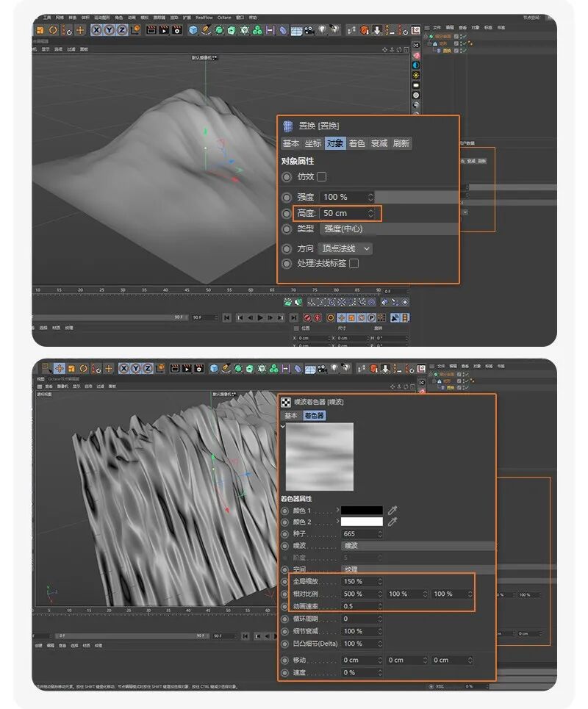Toggle X axis lock in top window toolbar
This screenshot has height=709, width=588.
pyautogui.click(x=97, y=30)
